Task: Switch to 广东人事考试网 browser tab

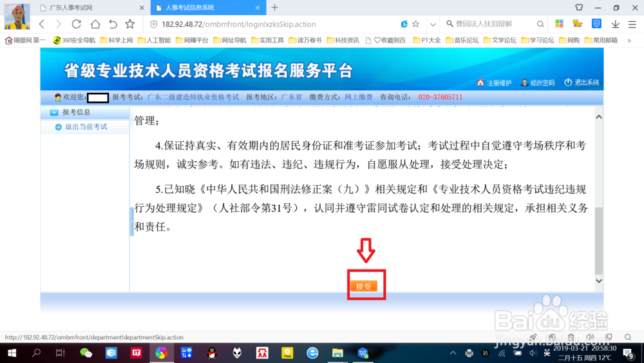Action: pos(71,7)
